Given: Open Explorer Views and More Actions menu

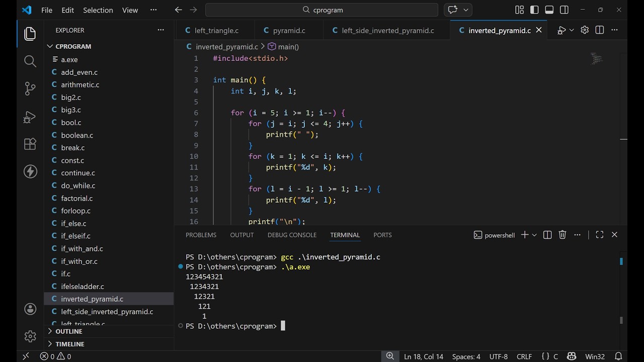Looking at the screenshot, I should tap(161, 30).
